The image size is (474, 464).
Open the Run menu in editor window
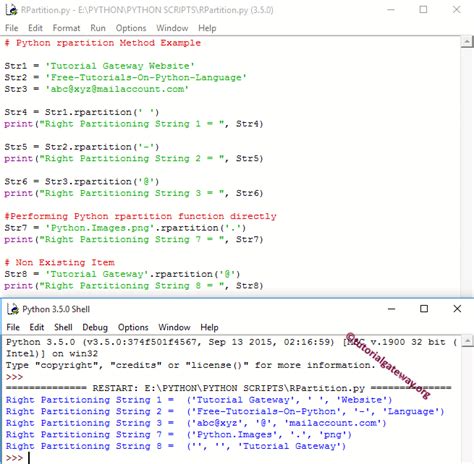click(x=98, y=28)
